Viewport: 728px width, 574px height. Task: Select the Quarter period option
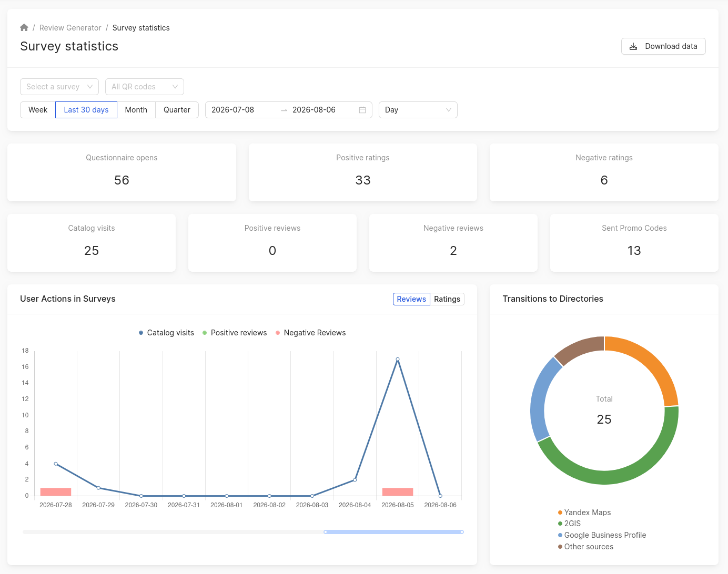[x=177, y=110]
